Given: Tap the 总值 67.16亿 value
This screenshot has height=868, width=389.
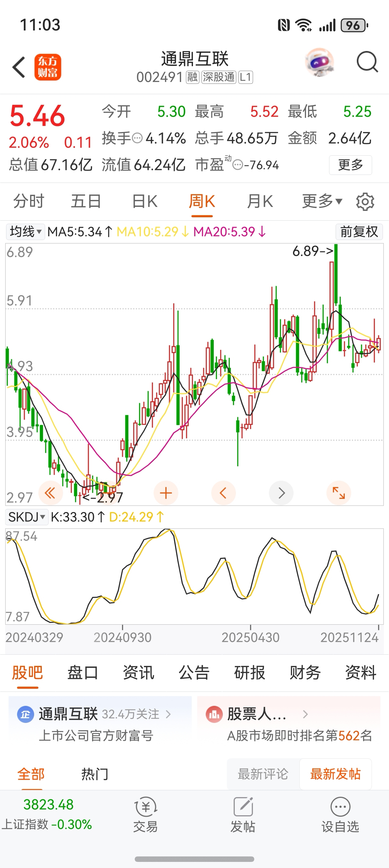Looking at the screenshot, I should coord(51,165).
